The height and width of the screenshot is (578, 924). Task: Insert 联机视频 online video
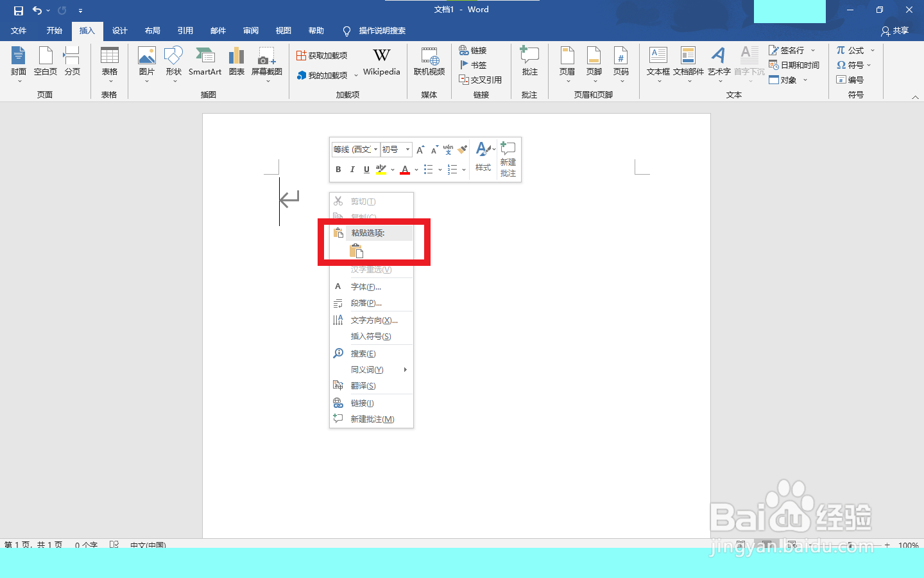429,62
